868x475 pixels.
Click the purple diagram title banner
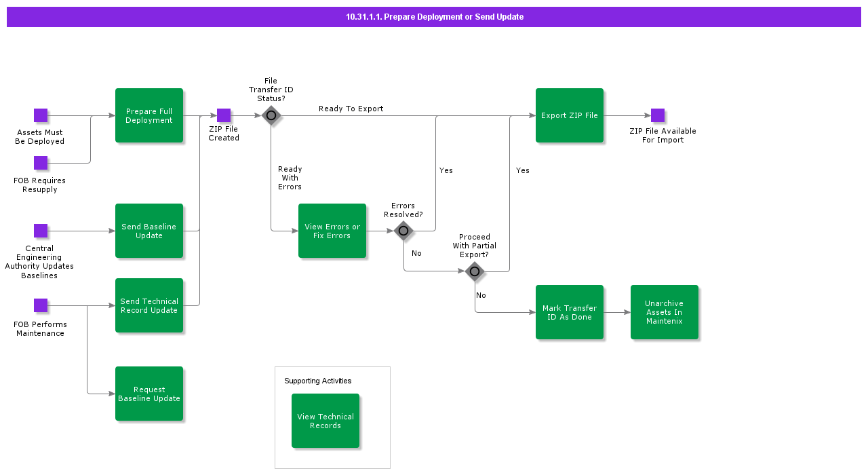(434, 16)
